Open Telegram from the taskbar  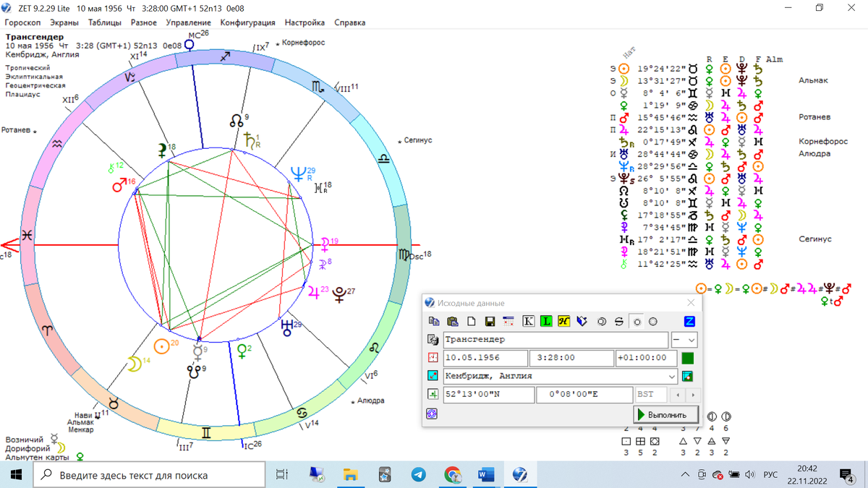[x=419, y=475]
